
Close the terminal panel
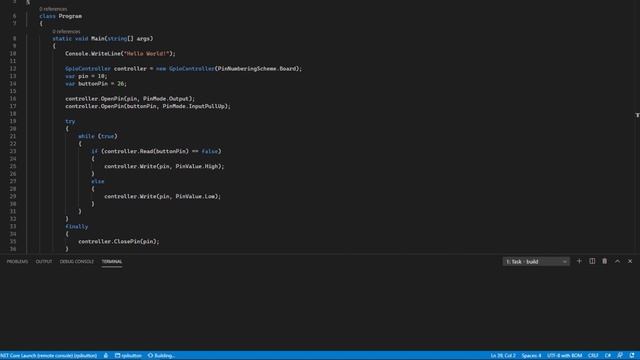[x=630, y=261]
